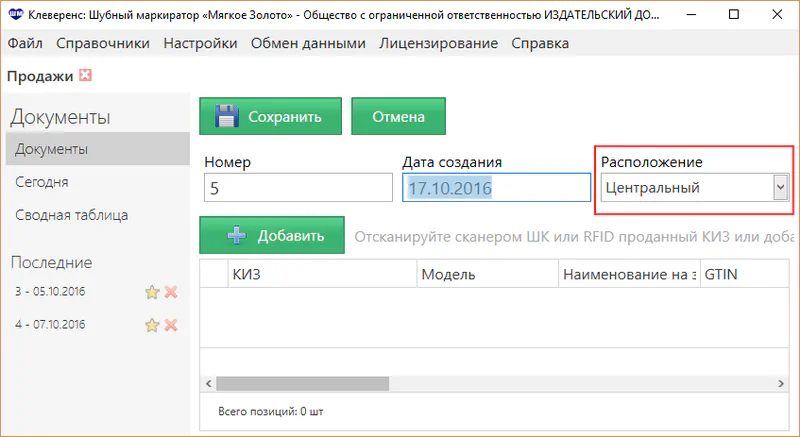Click the Номер input field
The width and height of the screenshot is (800, 437).
pos(297,188)
